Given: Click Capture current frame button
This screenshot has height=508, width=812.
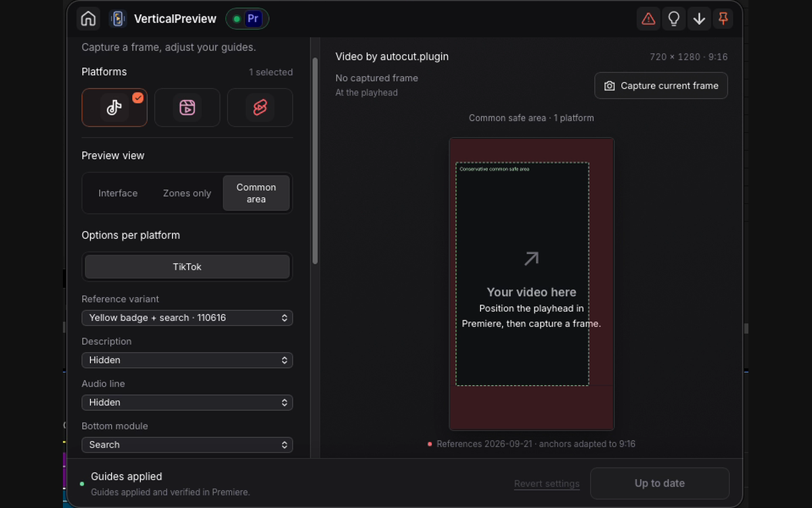Looking at the screenshot, I should point(661,86).
